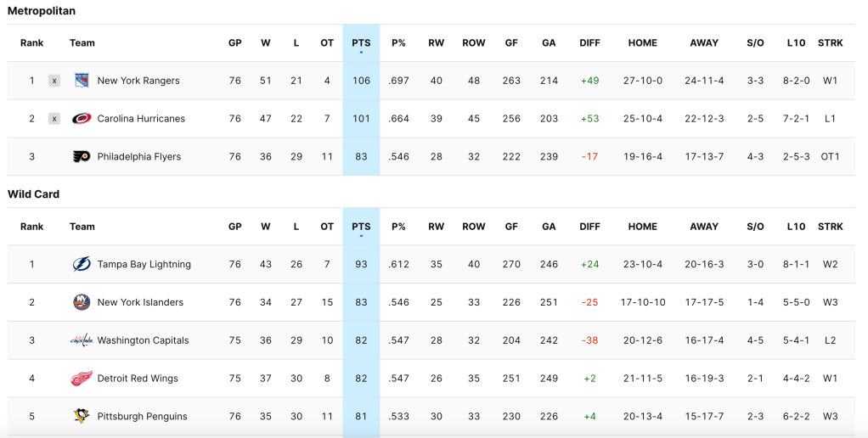Click the Philadelphia Flyers logo
Screen dimensions: 868x438
(x=82, y=157)
